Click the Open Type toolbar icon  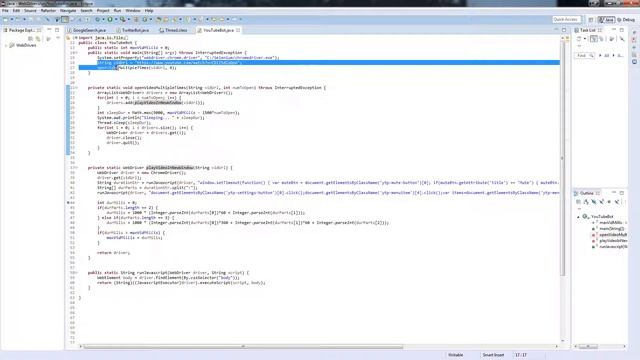point(159,19)
